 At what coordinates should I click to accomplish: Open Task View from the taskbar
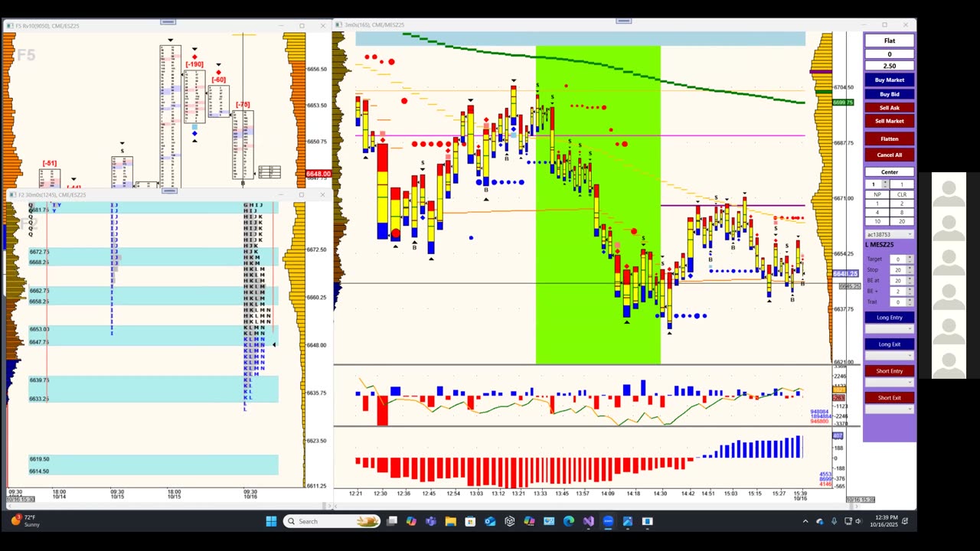392,521
